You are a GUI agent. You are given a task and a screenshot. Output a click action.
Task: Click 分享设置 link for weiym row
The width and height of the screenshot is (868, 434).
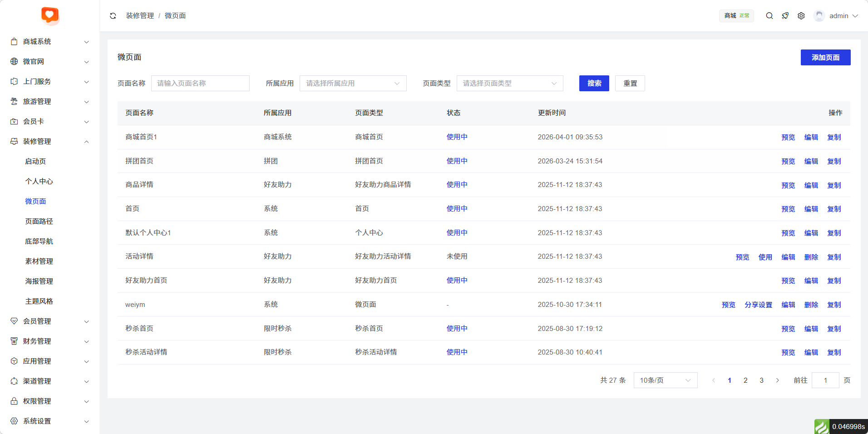point(758,305)
